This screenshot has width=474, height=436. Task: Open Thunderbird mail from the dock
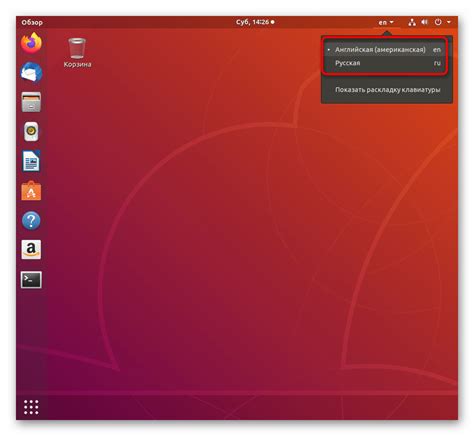31,72
